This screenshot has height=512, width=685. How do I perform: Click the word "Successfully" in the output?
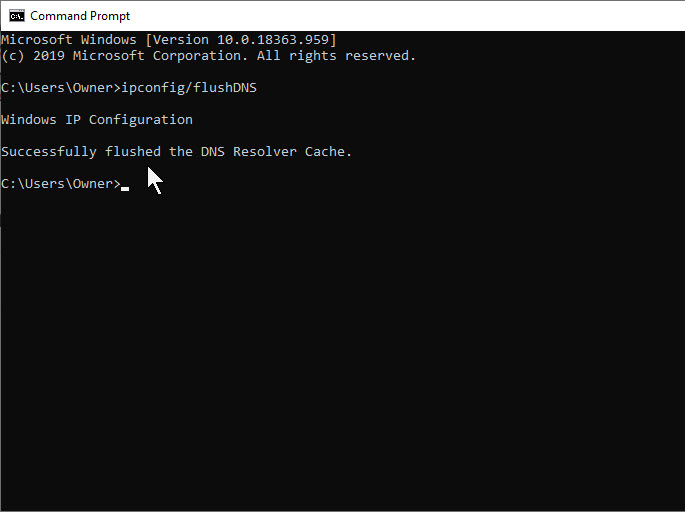point(49,152)
